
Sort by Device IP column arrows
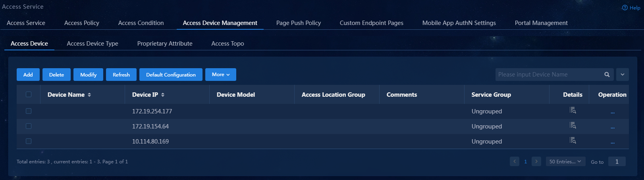point(163,95)
